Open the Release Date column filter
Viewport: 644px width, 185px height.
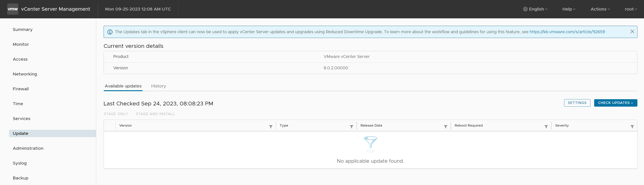[445, 127]
